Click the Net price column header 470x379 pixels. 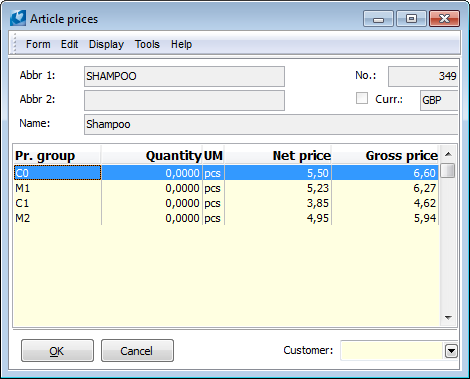click(x=278, y=155)
